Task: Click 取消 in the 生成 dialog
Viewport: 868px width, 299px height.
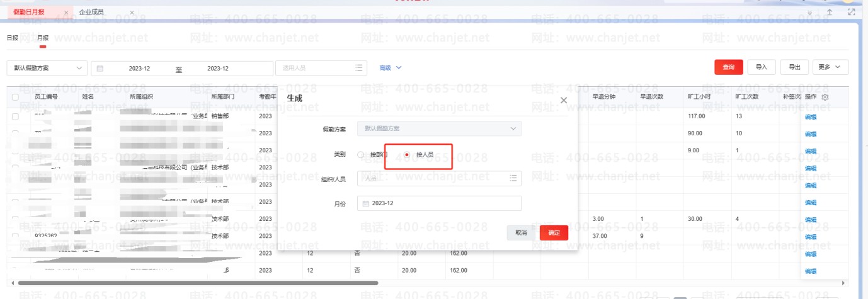Action: coord(521,233)
